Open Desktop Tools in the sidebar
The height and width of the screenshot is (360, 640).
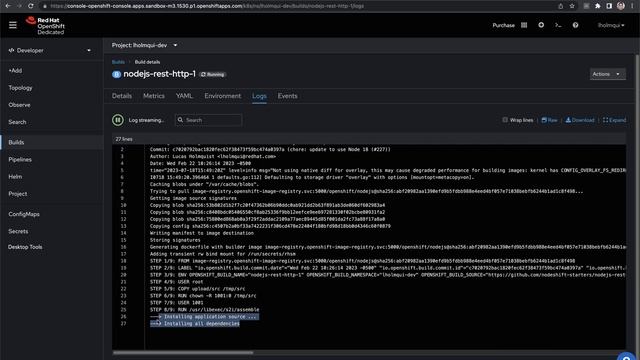tap(51, 247)
